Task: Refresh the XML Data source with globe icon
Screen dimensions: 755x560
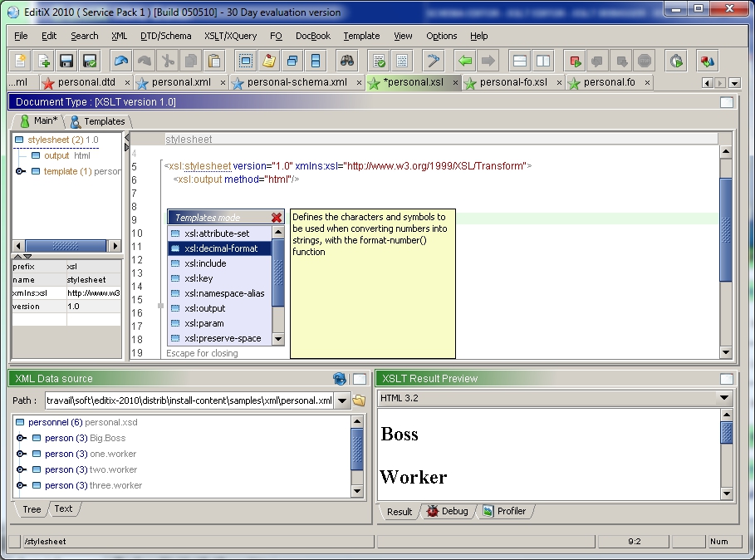Action: [x=340, y=379]
